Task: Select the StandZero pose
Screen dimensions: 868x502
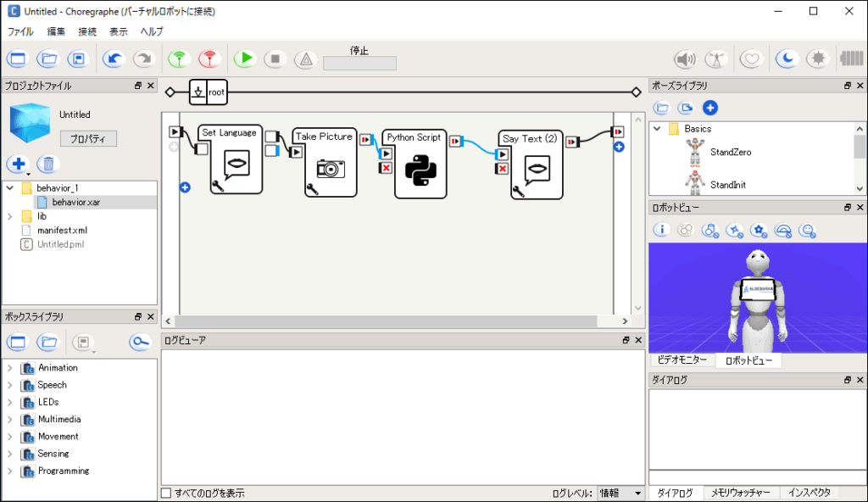Action: tap(718, 153)
